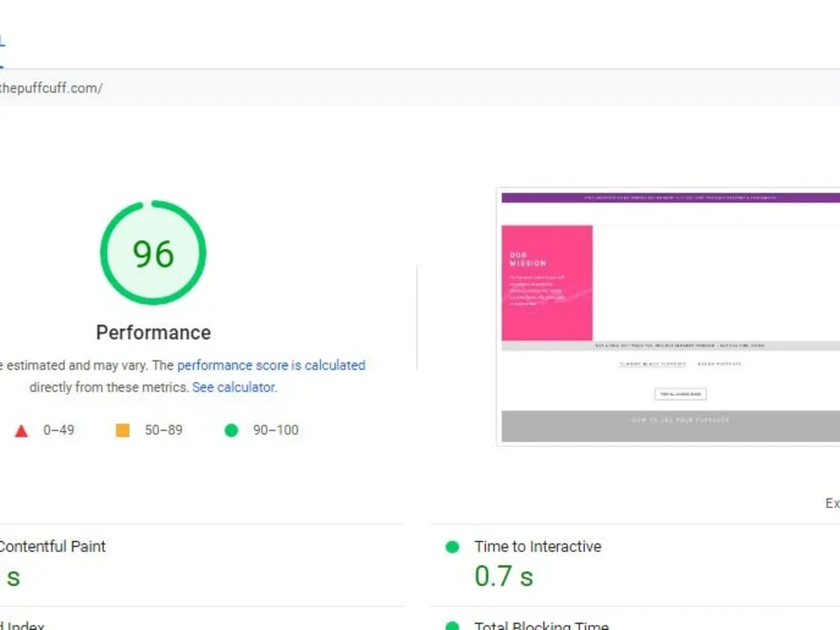Click the 'Performance' heading text
The width and height of the screenshot is (840, 630).
pos(153,333)
